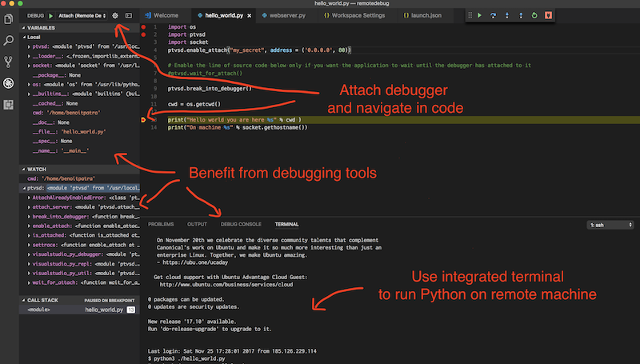The height and width of the screenshot is (364, 640).
Task: Expand AttachAlreadyEnabledError in watch
Action: pos(29,198)
